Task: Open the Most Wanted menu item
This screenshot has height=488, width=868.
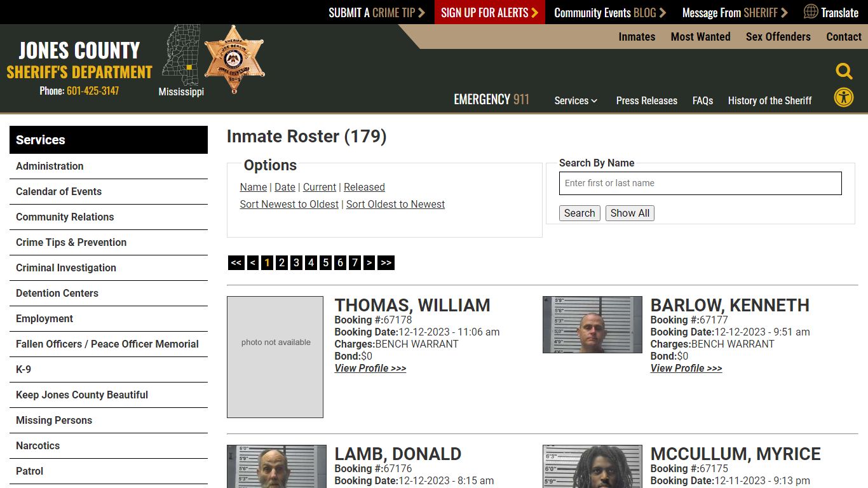Action: pos(700,37)
